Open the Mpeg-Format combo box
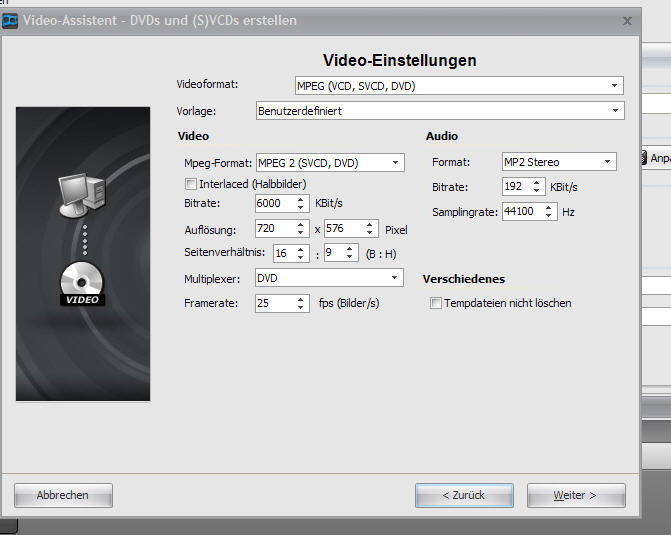 (x=329, y=162)
